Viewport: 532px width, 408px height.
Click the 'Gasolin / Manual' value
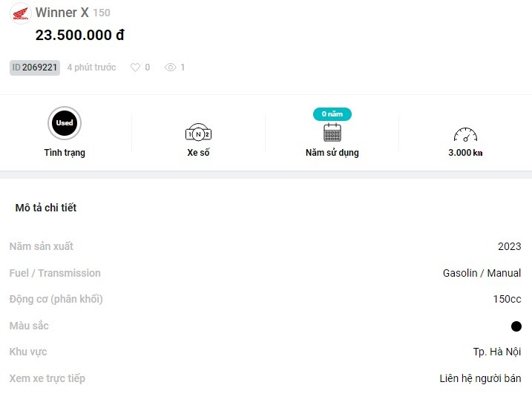pyautogui.click(x=482, y=273)
